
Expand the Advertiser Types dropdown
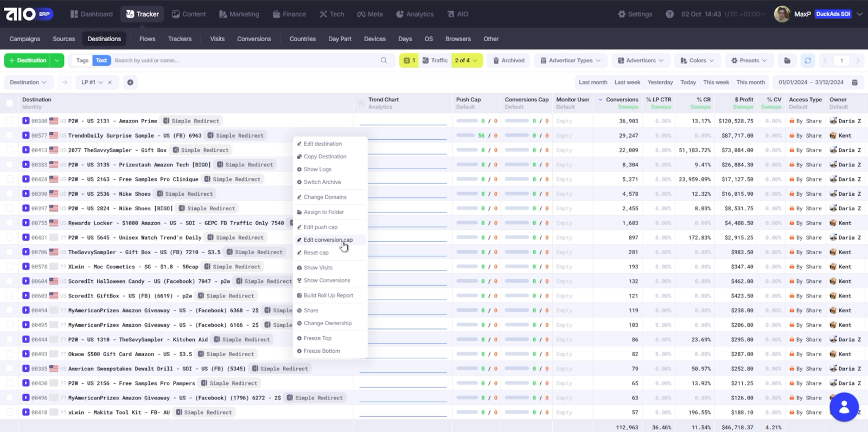[570, 61]
